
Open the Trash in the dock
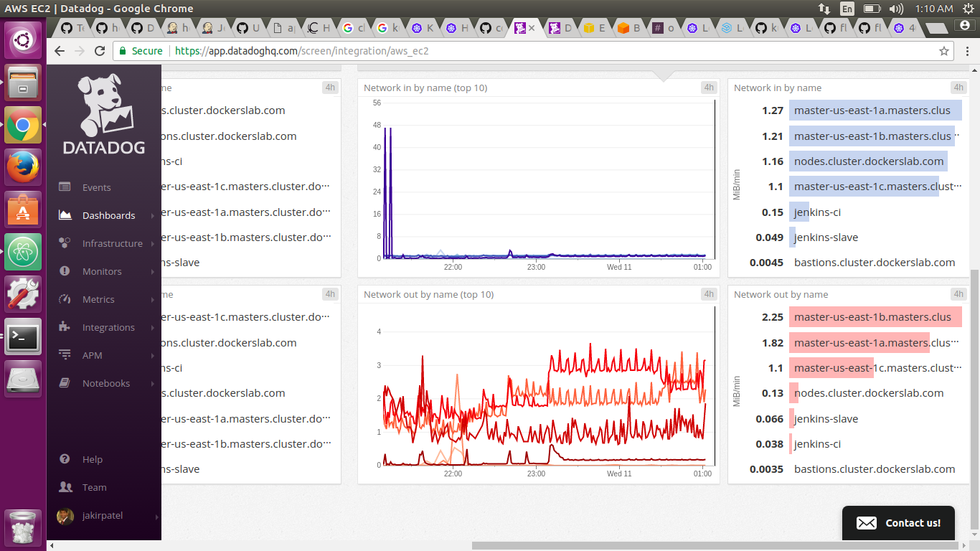click(x=23, y=527)
